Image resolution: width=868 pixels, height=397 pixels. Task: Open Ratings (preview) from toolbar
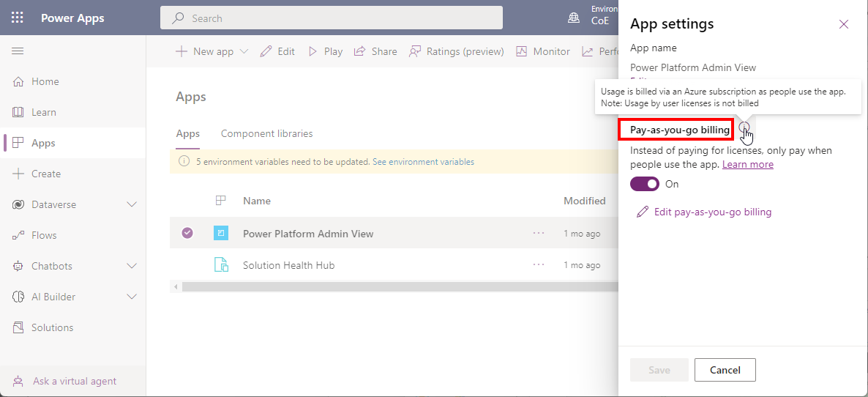click(x=456, y=51)
